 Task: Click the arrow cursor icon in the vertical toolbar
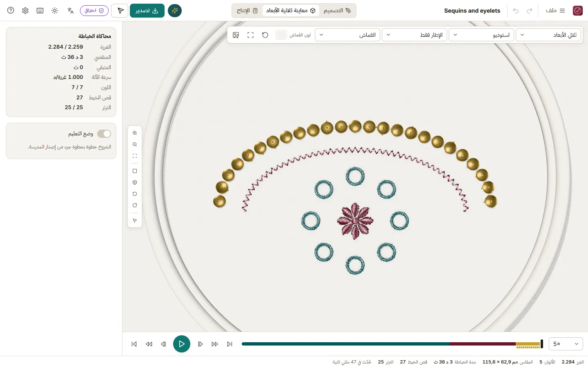pyautogui.click(x=135, y=220)
